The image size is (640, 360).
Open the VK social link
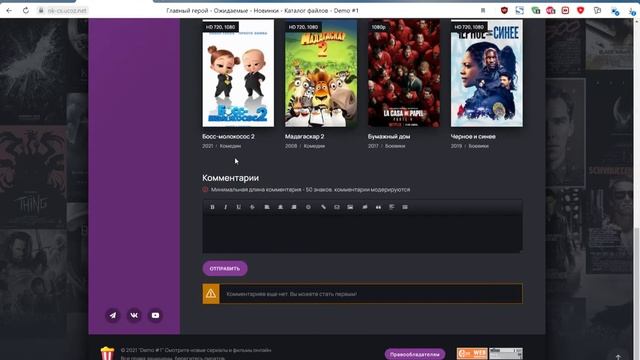coord(134,316)
